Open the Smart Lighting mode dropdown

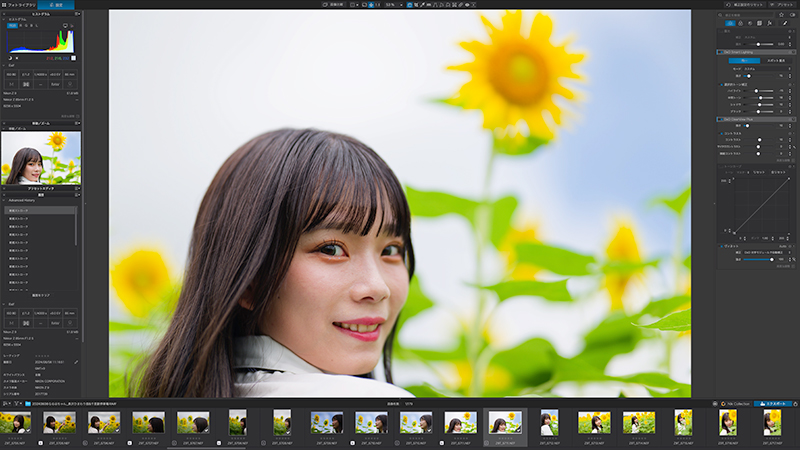click(x=765, y=68)
